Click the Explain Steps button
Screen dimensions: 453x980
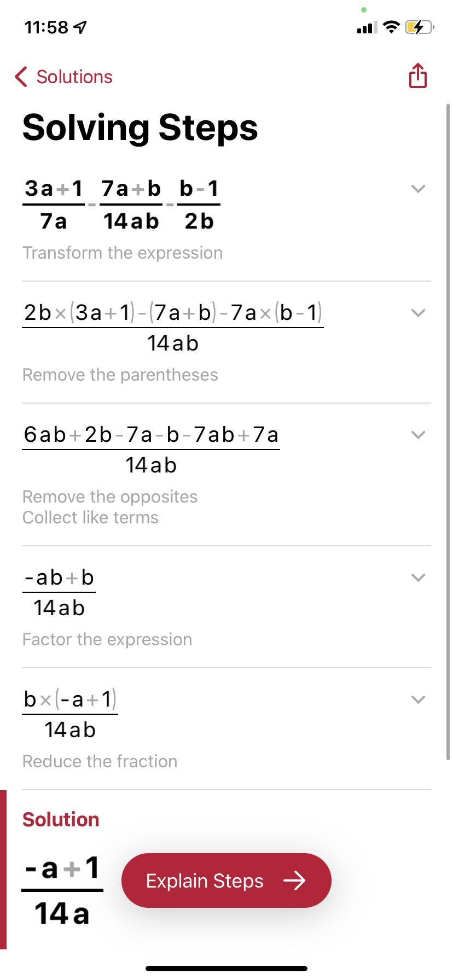[x=226, y=880]
